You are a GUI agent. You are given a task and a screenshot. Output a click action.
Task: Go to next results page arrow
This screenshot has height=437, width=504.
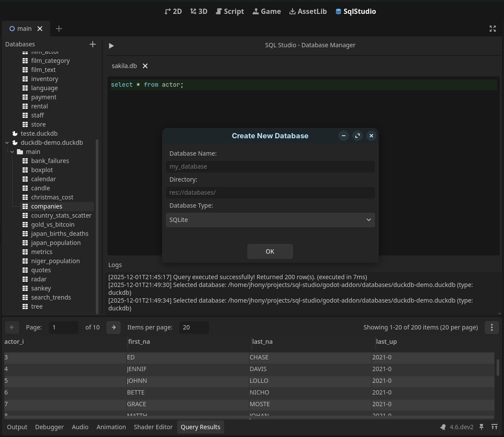pos(114,327)
